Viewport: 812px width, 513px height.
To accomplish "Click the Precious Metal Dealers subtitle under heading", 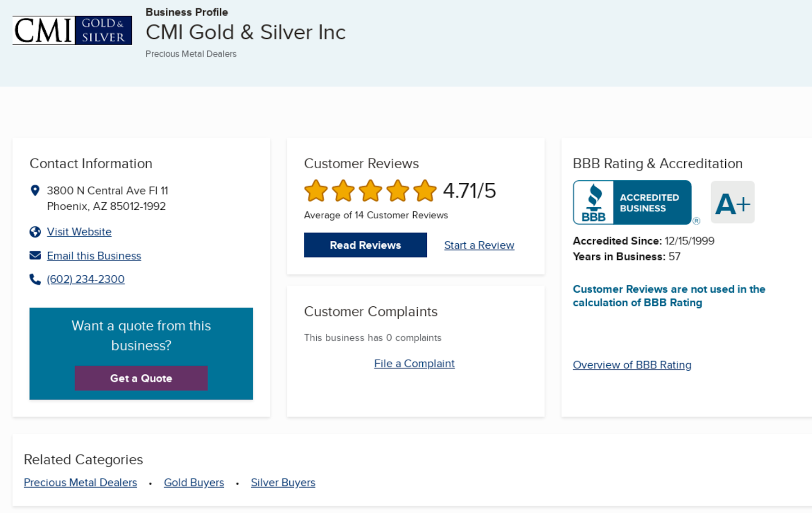I will [191, 54].
